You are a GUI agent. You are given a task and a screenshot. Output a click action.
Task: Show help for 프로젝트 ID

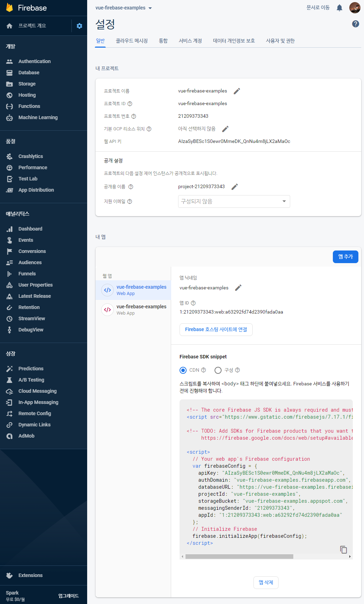click(x=130, y=104)
